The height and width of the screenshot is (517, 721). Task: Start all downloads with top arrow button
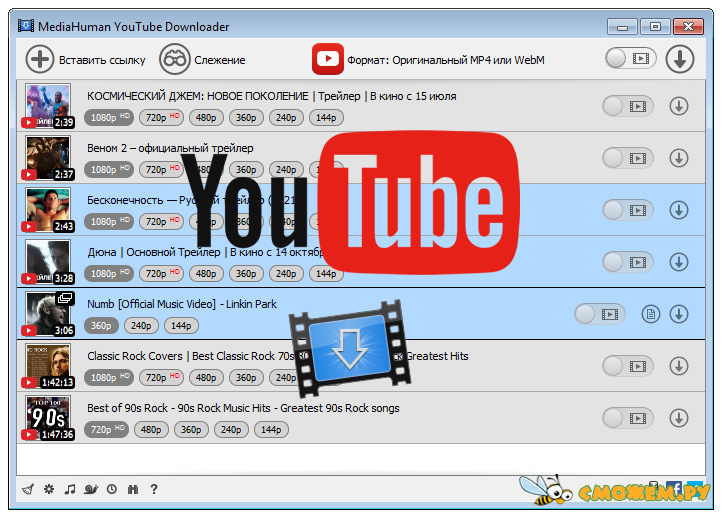pyautogui.click(x=680, y=59)
